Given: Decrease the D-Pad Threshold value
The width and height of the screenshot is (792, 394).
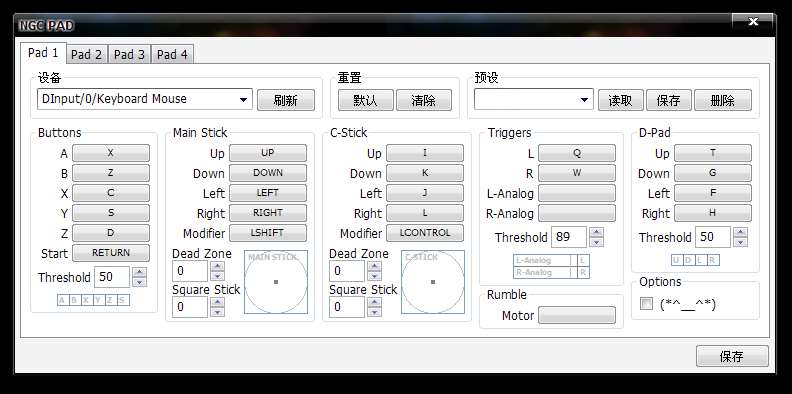Looking at the screenshot, I should 740,242.
